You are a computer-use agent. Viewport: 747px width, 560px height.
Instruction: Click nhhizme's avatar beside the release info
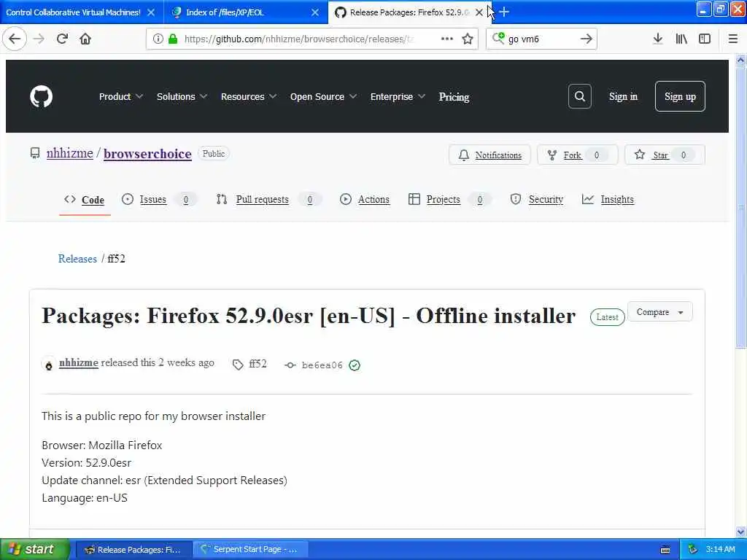tap(49, 365)
